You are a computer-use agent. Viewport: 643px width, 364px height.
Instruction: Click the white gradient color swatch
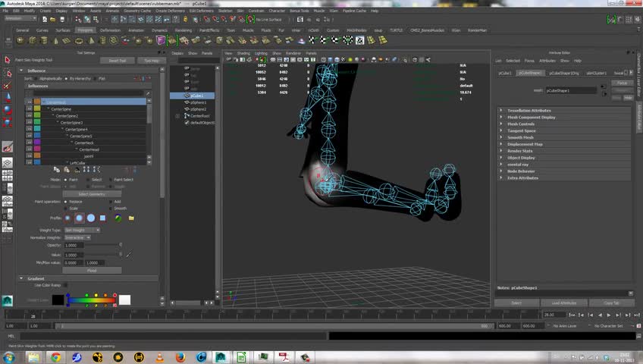click(x=124, y=300)
